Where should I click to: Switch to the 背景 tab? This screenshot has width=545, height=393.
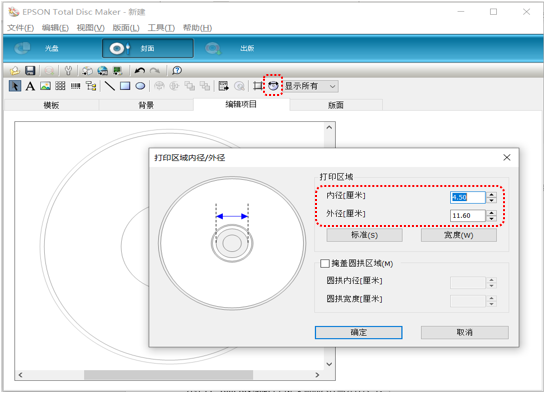tap(146, 105)
